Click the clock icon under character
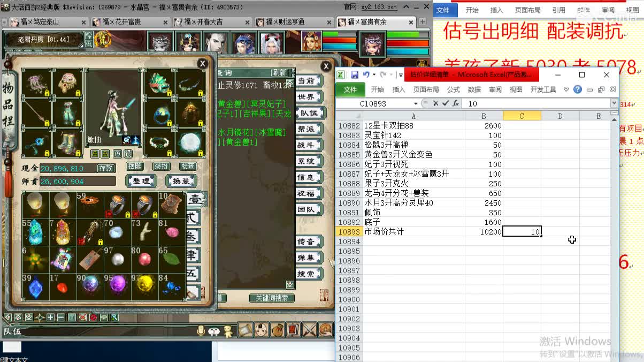 pos(117,154)
